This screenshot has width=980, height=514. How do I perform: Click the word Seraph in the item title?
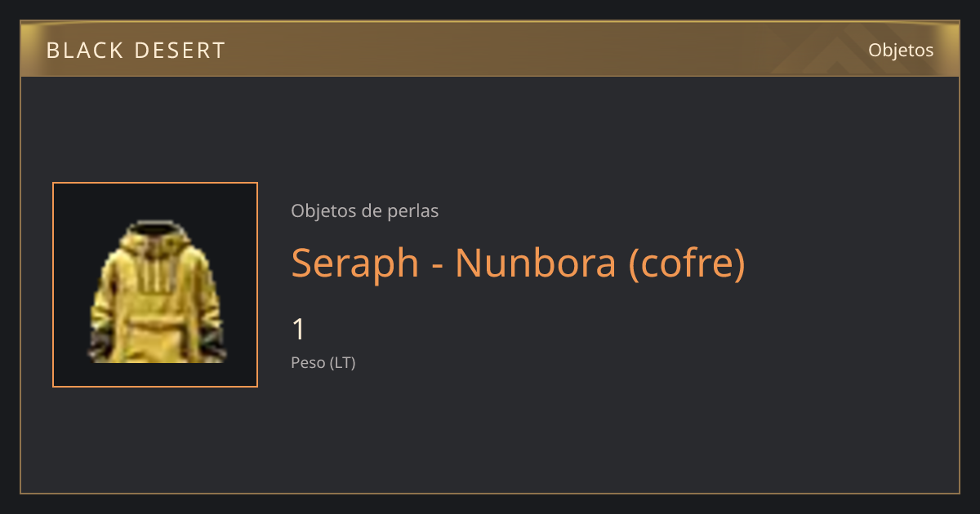pyautogui.click(x=355, y=264)
